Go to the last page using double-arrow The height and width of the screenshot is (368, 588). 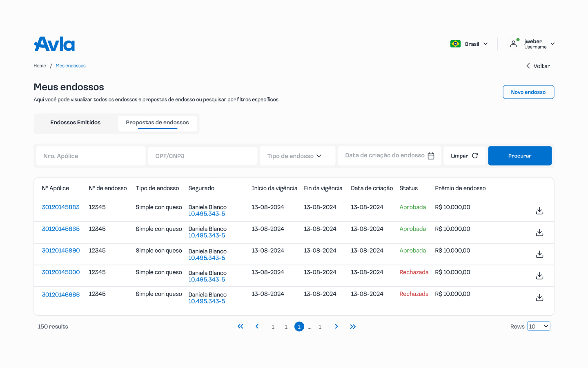[353, 326]
